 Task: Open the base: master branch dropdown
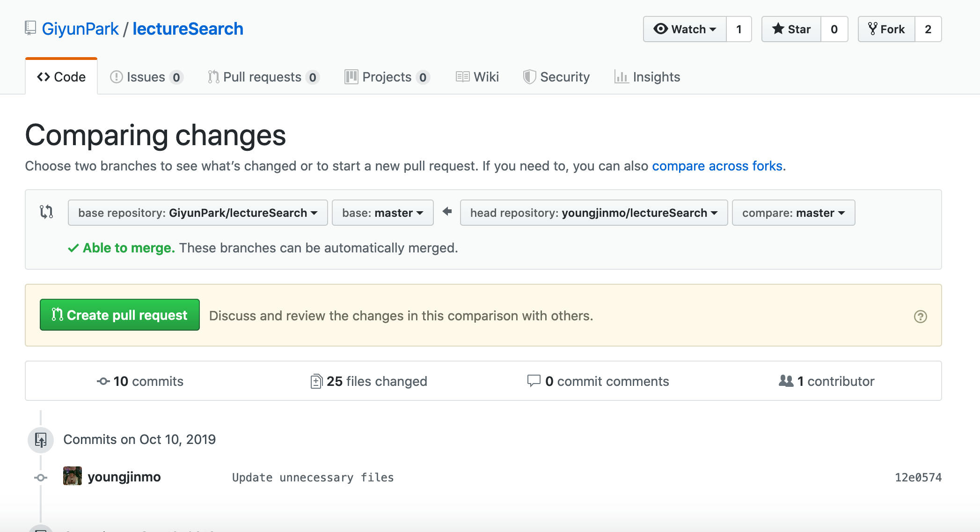tap(382, 213)
